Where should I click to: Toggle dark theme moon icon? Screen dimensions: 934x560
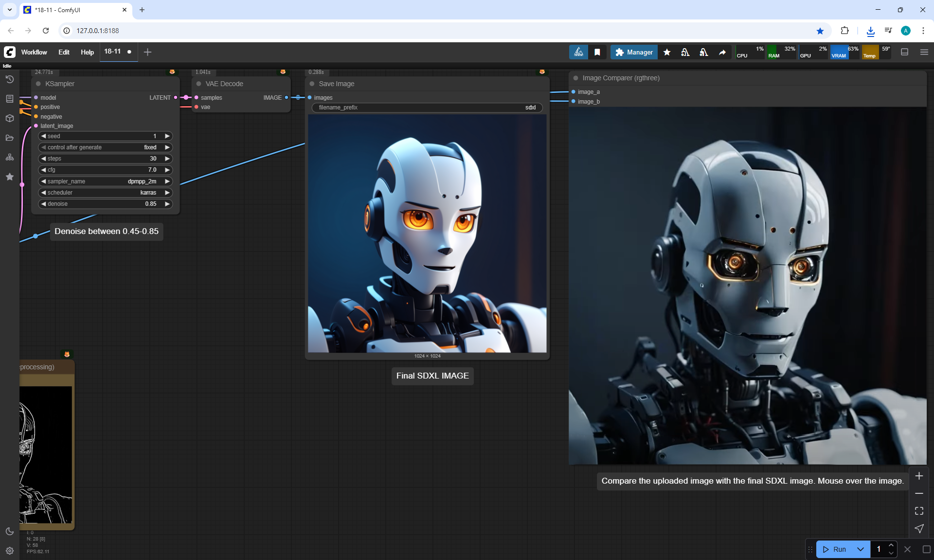9,531
